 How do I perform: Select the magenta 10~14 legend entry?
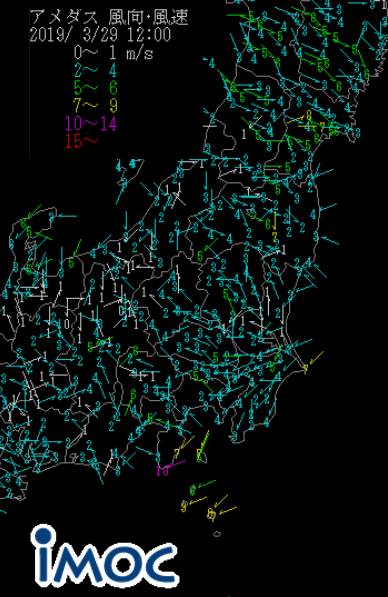[91, 123]
